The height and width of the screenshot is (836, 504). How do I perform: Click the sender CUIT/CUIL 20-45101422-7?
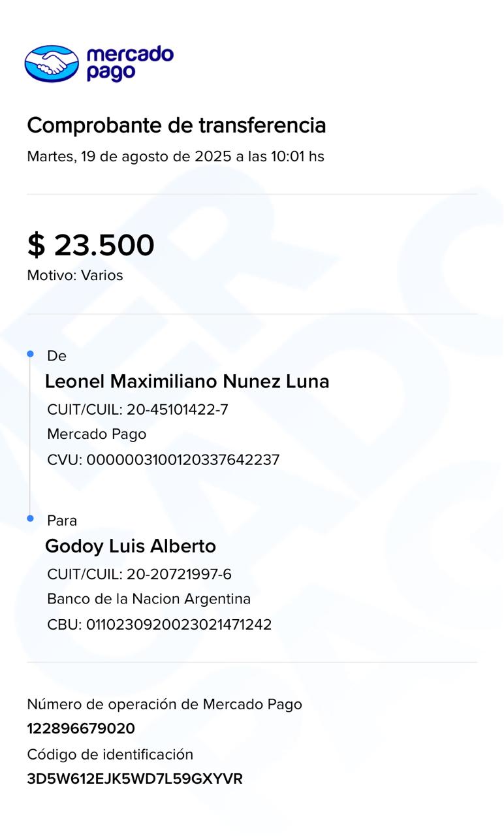(x=138, y=410)
